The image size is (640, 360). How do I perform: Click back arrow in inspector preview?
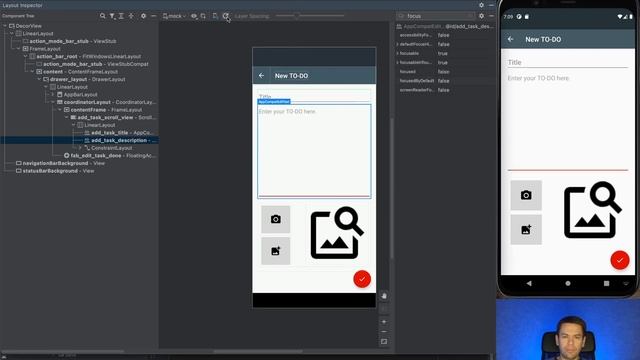coord(262,76)
